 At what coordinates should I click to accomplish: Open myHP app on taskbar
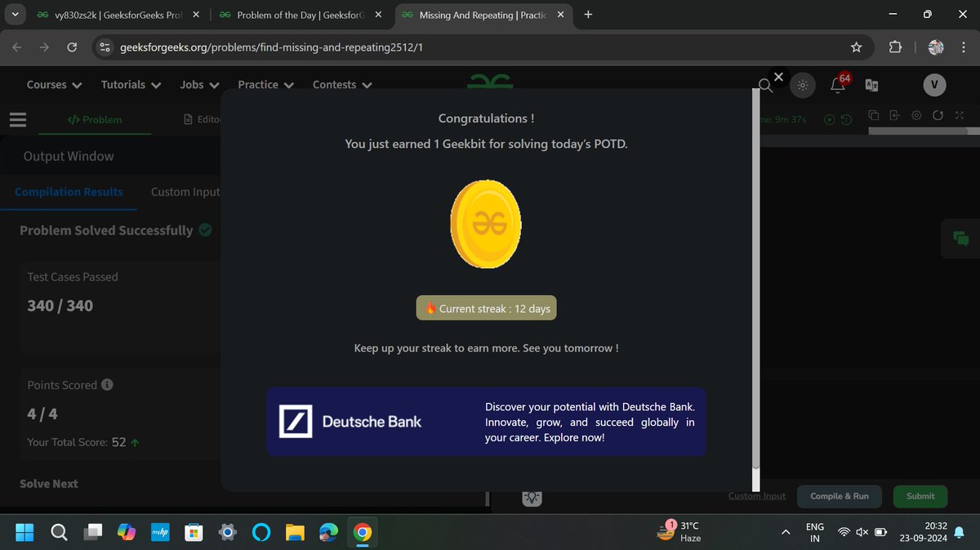(159, 533)
